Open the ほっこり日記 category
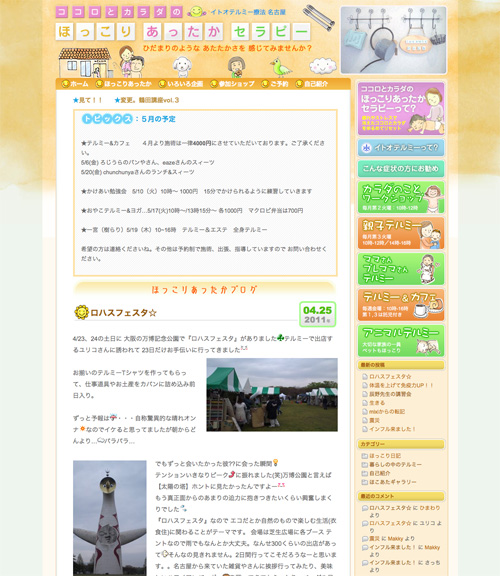 coord(385,456)
